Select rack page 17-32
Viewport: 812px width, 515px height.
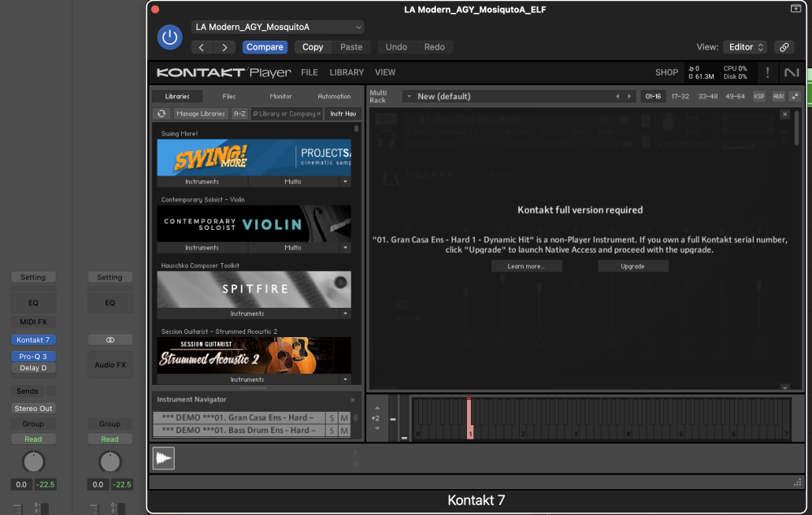(x=680, y=97)
